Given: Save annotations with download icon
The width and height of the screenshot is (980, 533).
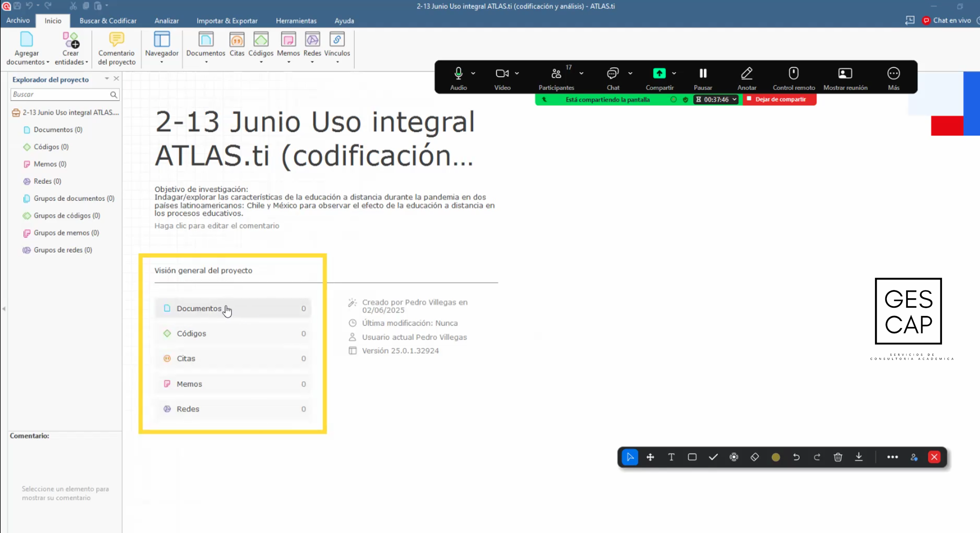Looking at the screenshot, I should (x=859, y=457).
